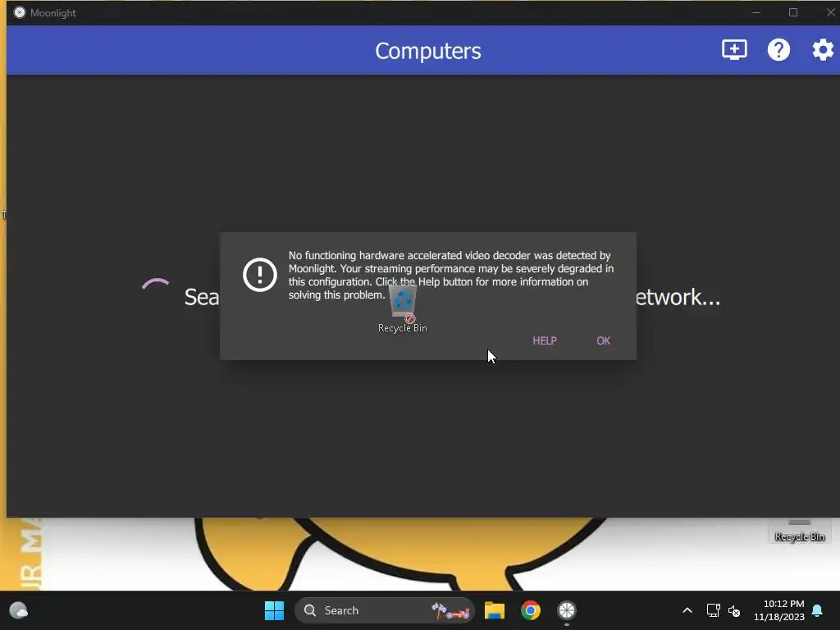Click the network display tray icon
The width and height of the screenshot is (840, 630).
(x=713, y=610)
